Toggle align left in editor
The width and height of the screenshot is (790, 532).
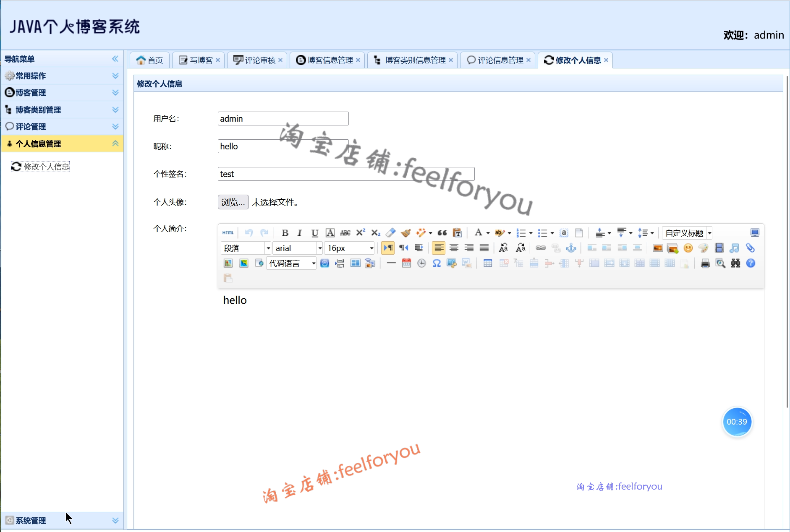coord(439,248)
